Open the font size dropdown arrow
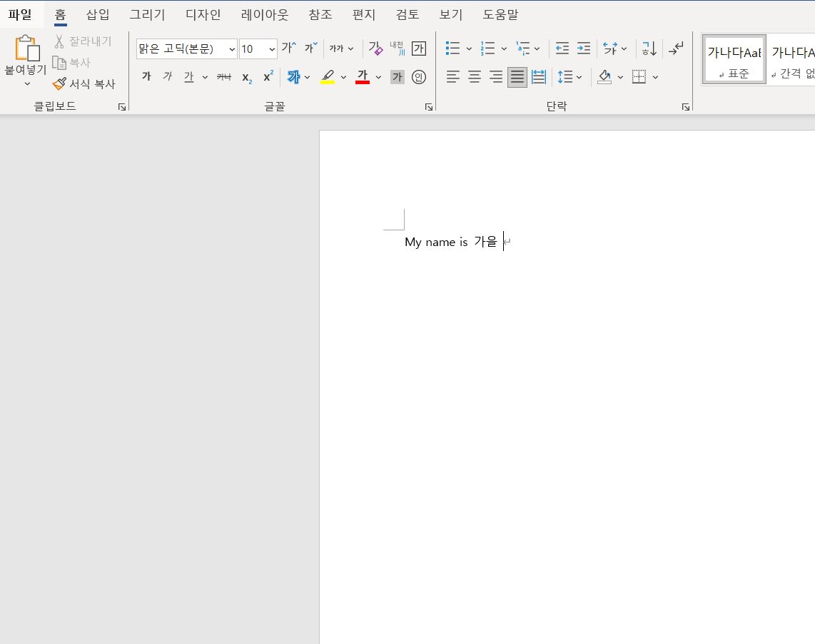Image resolution: width=815 pixels, height=644 pixels. 272,48
